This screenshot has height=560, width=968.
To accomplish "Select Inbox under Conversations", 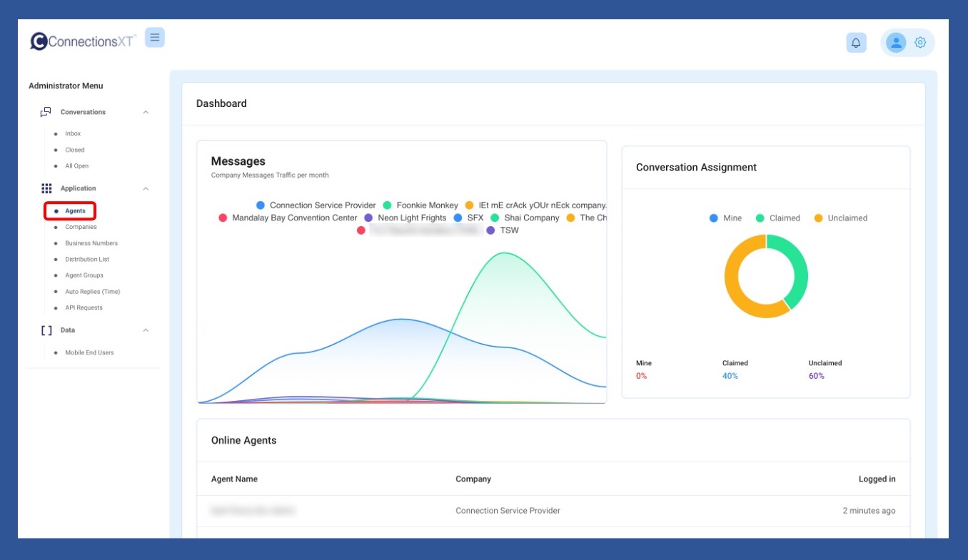I will 73,133.
